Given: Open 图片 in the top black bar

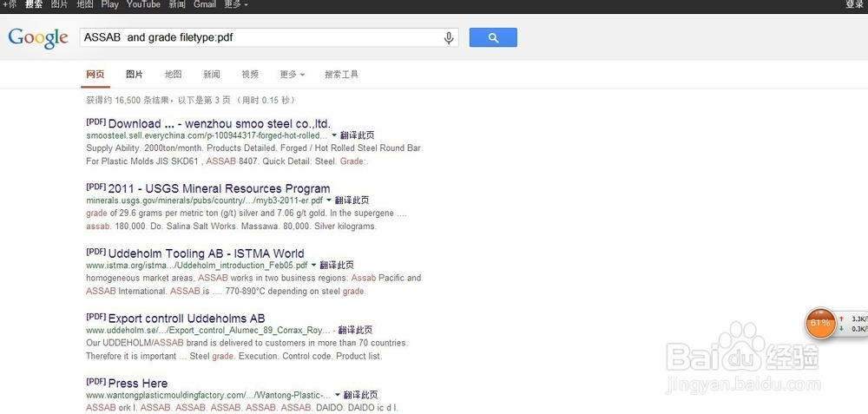Looking at the screenshot, I should pyautogui.click(x=59, y=4).
